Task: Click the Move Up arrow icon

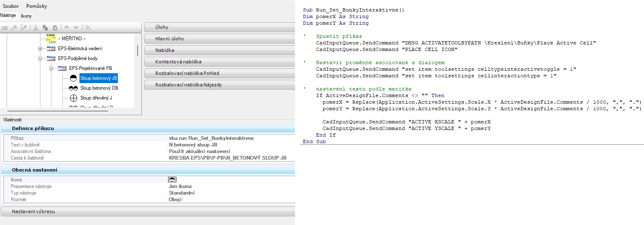Action: (67, 28)
